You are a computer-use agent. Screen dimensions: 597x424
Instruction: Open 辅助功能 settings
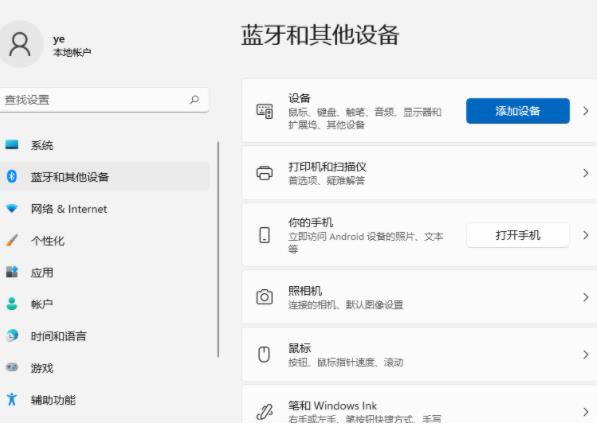pyautogui.click(x=104, y=400)
